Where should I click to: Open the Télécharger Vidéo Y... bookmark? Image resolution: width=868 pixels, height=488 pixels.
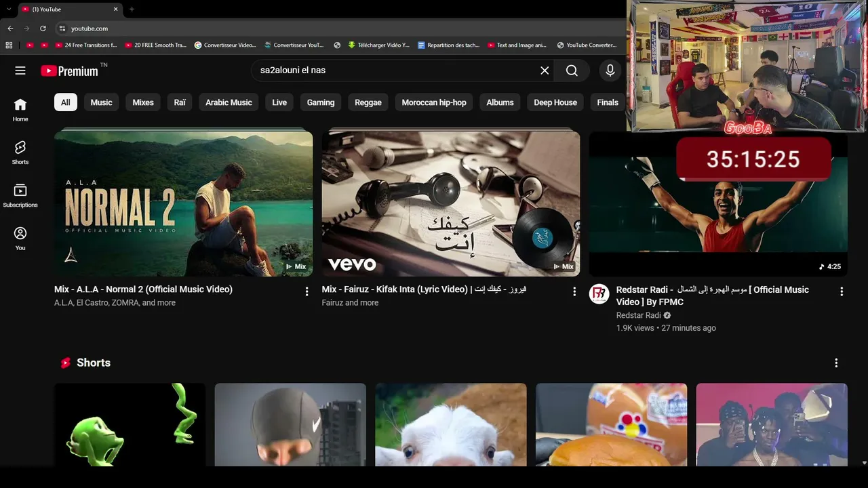click(378, 45)
